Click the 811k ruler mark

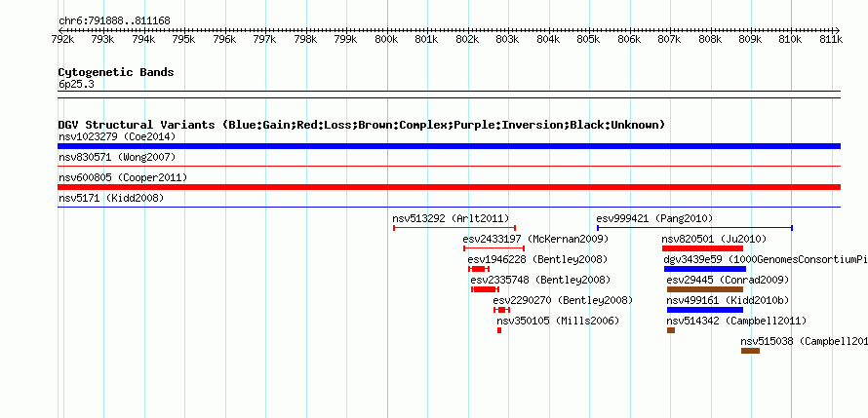(831, 39)
